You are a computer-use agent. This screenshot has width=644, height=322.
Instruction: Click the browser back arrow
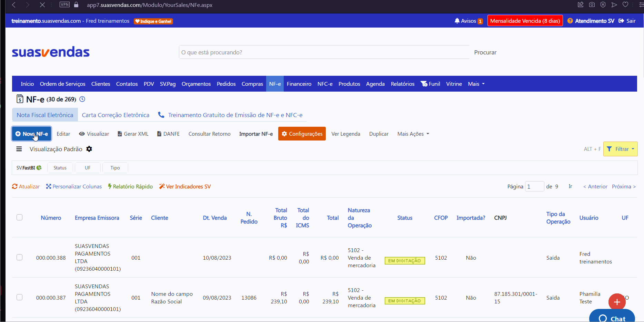(x=14, y=5)
